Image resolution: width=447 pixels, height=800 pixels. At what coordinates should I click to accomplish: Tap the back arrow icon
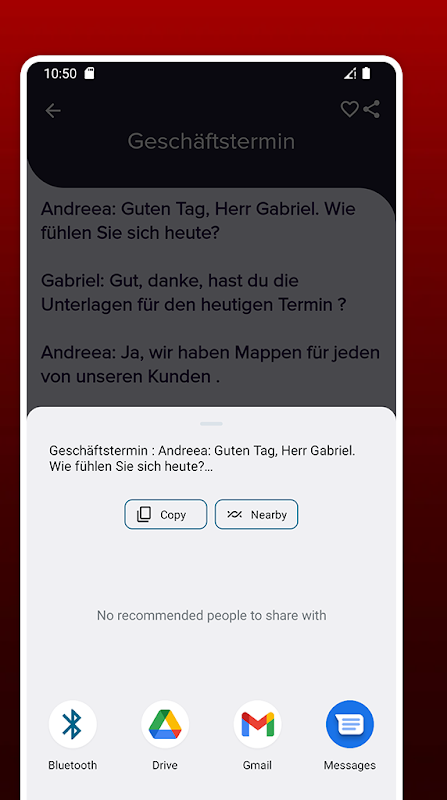point(53,111)
